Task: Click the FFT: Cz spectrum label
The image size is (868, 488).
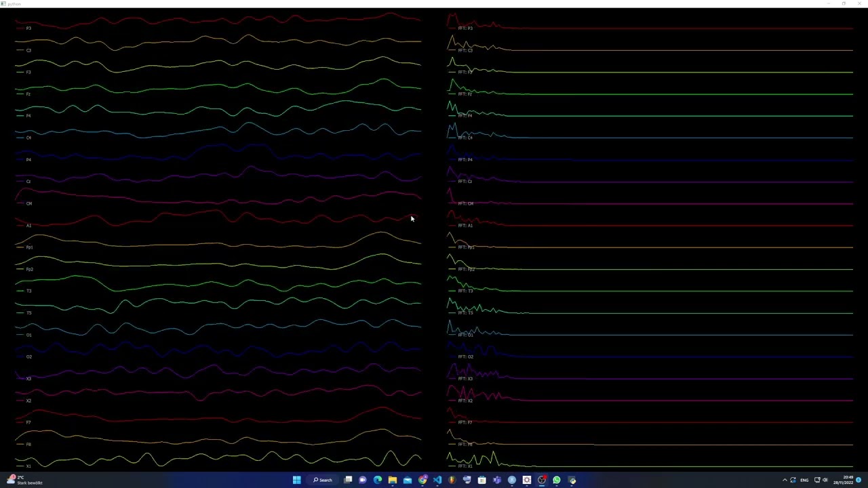Action: coord(465,182)
